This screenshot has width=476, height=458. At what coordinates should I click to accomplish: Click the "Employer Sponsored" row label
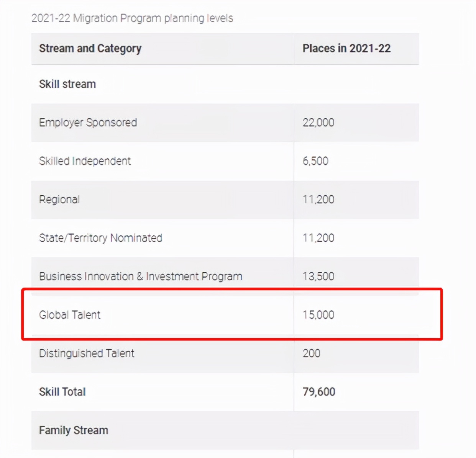pos(88,123)
